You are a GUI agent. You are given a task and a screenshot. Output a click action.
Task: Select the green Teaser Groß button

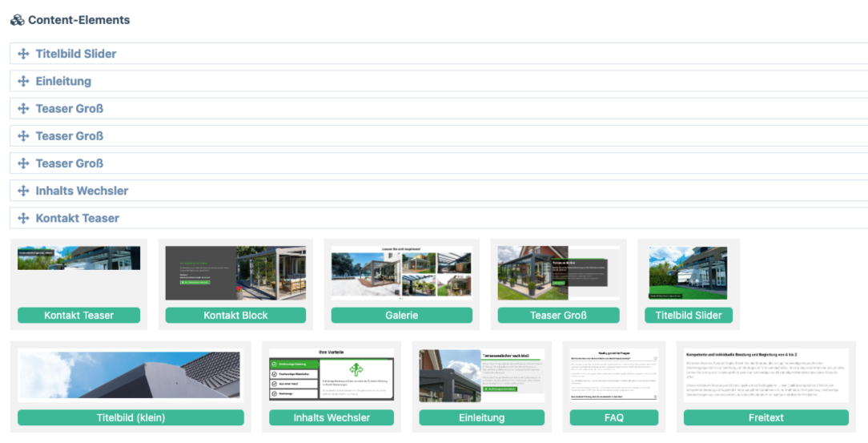(558, 315)
